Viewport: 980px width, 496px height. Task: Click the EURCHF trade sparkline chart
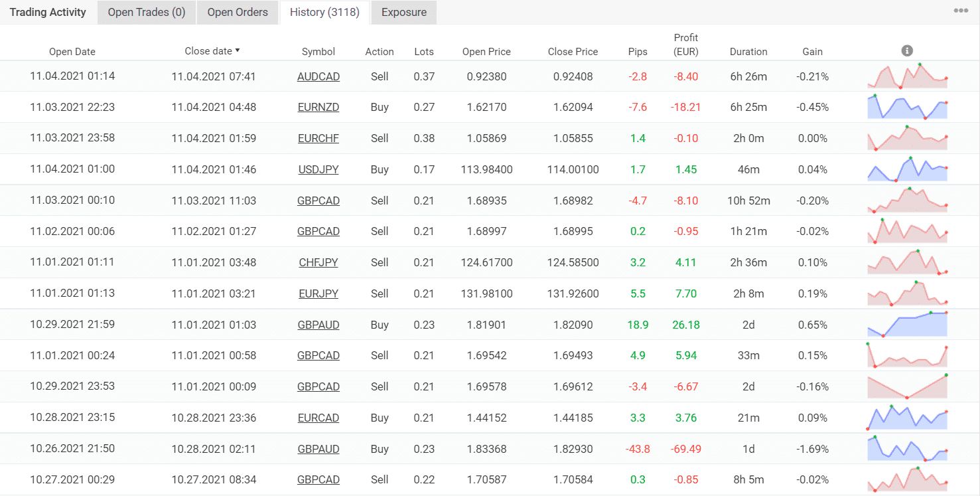coord(907,138)
